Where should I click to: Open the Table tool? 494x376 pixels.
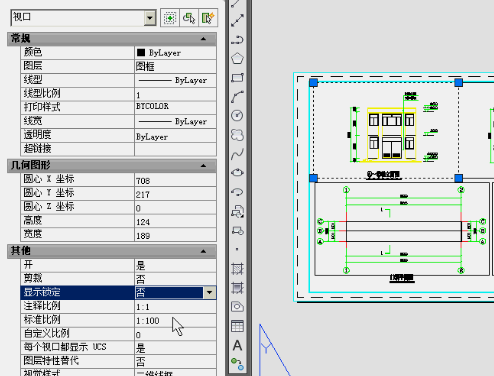(237, 326)
